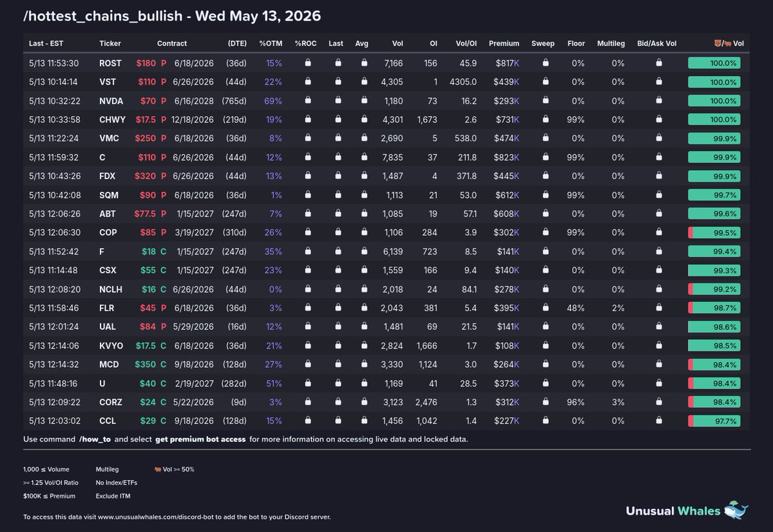Click the Bid/Ask Vol lock in VMC row
This screenshot has height=532, width=773.
coord(659,138)
